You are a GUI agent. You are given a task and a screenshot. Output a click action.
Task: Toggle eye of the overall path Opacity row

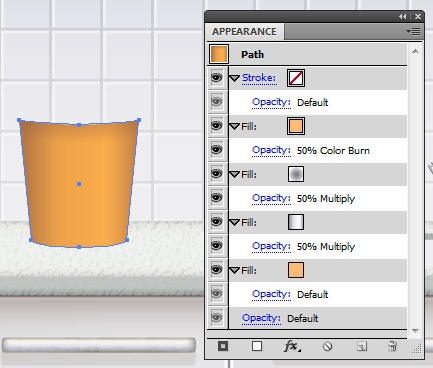point(217,318)
